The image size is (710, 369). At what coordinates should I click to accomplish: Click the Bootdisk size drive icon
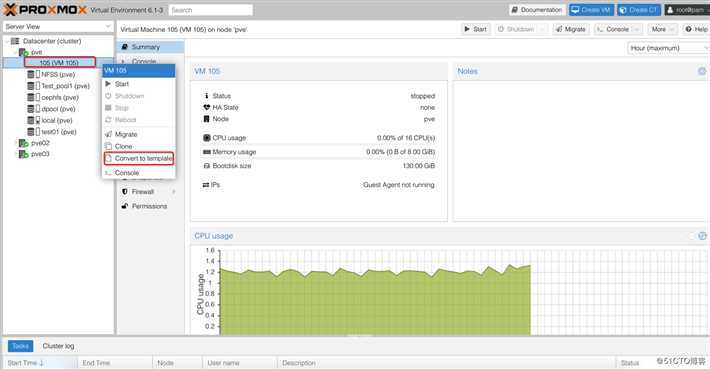[206, 166]
